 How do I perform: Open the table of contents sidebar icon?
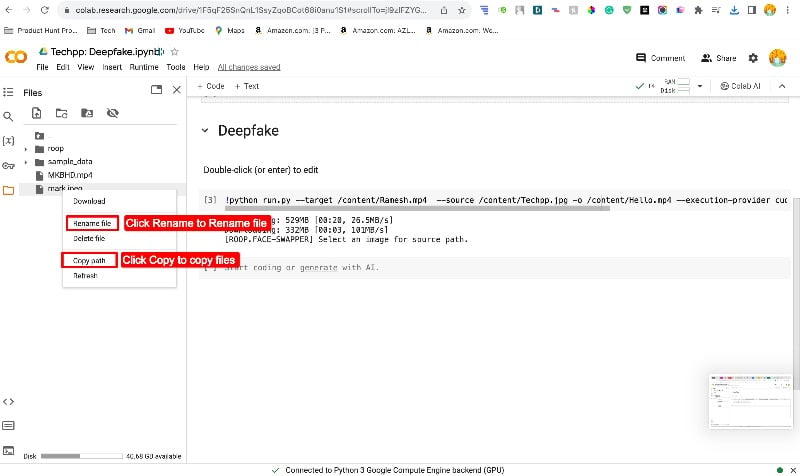[8, 92]
